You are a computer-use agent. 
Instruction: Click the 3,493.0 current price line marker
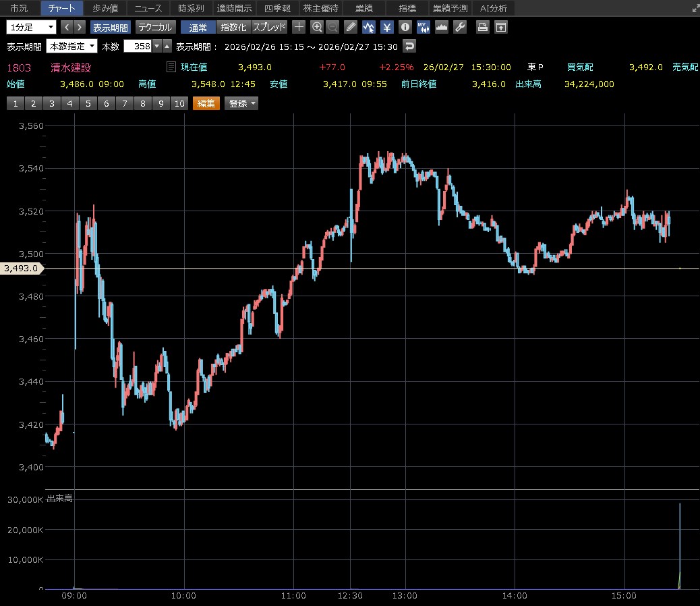tap(22, 269)
